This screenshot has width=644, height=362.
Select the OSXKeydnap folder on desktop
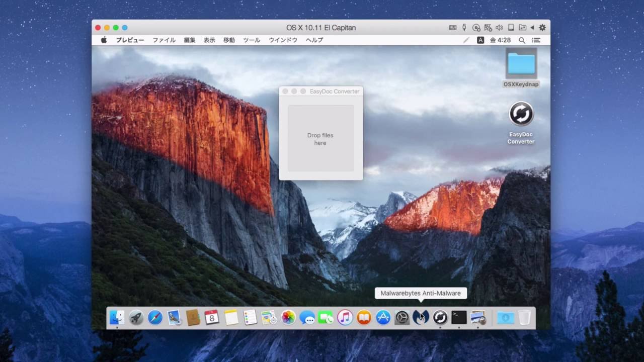pyautogui.click(x=521, y=64)
